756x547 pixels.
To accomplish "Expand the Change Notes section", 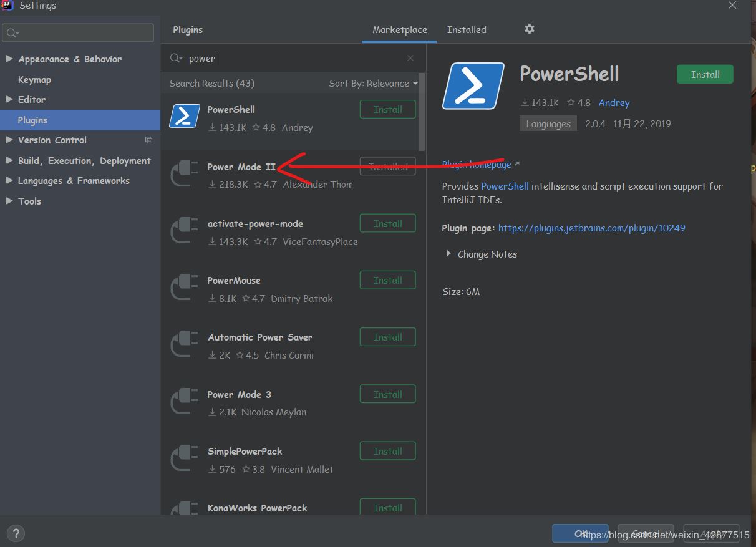I will coord(448,254).
